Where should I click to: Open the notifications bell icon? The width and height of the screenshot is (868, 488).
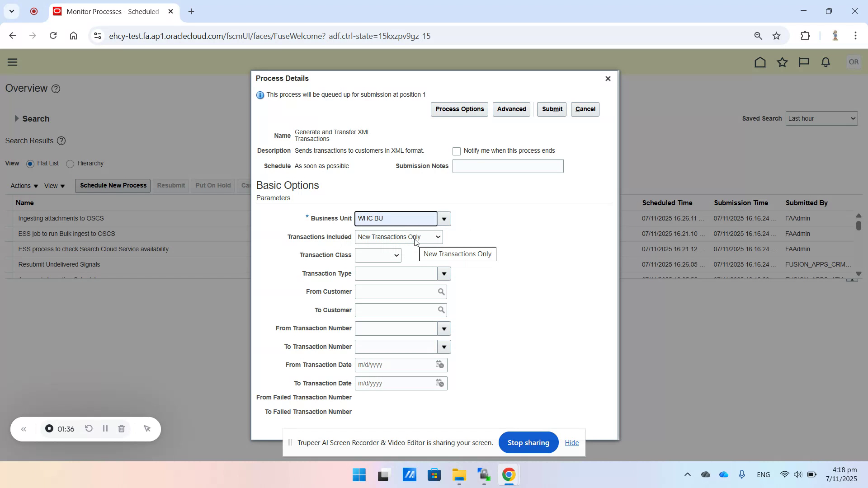(825, 62)
